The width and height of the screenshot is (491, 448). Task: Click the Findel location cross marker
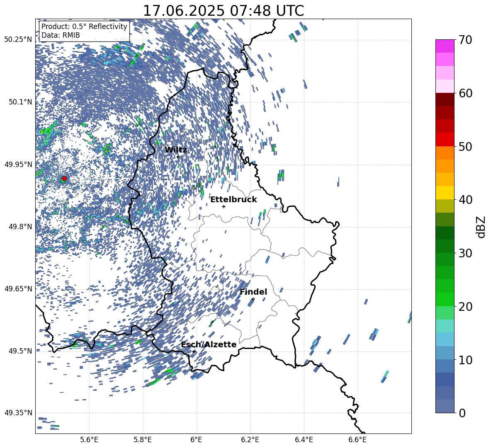point(253,299)
